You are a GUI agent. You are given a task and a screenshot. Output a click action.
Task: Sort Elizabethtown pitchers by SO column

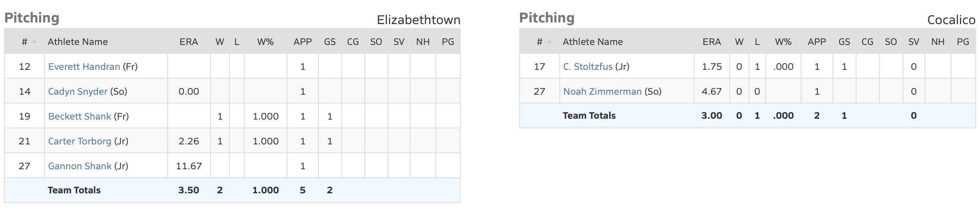coord(376,42)
